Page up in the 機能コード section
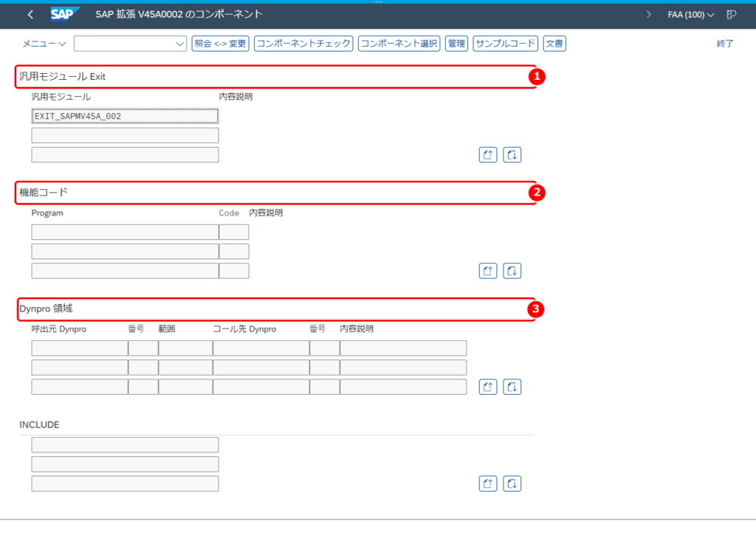756x544 pixels. (488, 271)
